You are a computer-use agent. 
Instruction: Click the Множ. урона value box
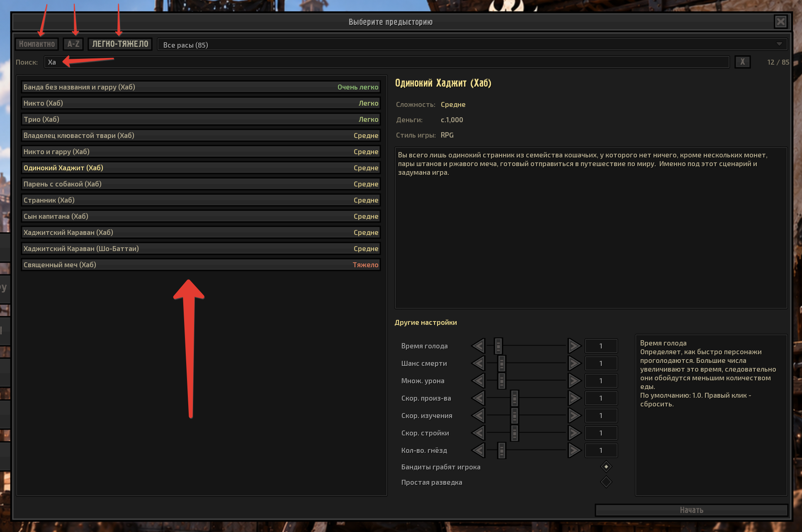(x=601, y=381)
